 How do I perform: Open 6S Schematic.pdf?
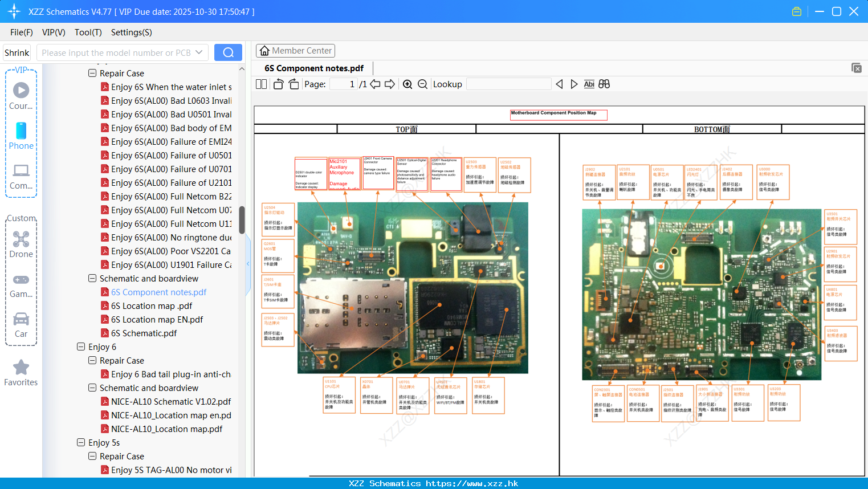[144, 333]
